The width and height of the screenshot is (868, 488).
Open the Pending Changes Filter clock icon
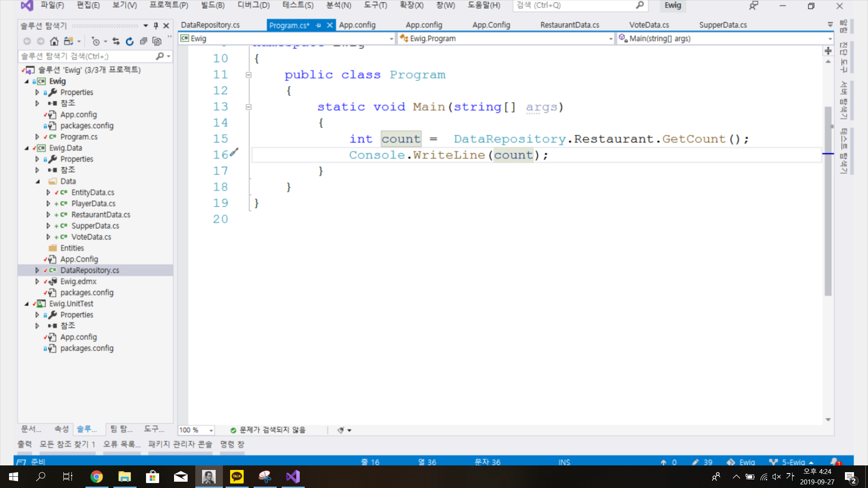pos(95,42)
